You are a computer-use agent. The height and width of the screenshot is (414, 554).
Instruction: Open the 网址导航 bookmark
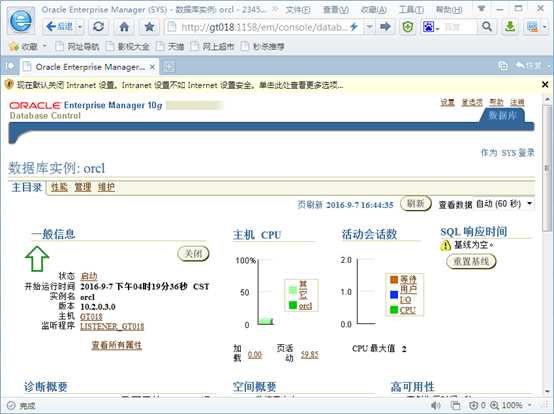click(77, 46)
